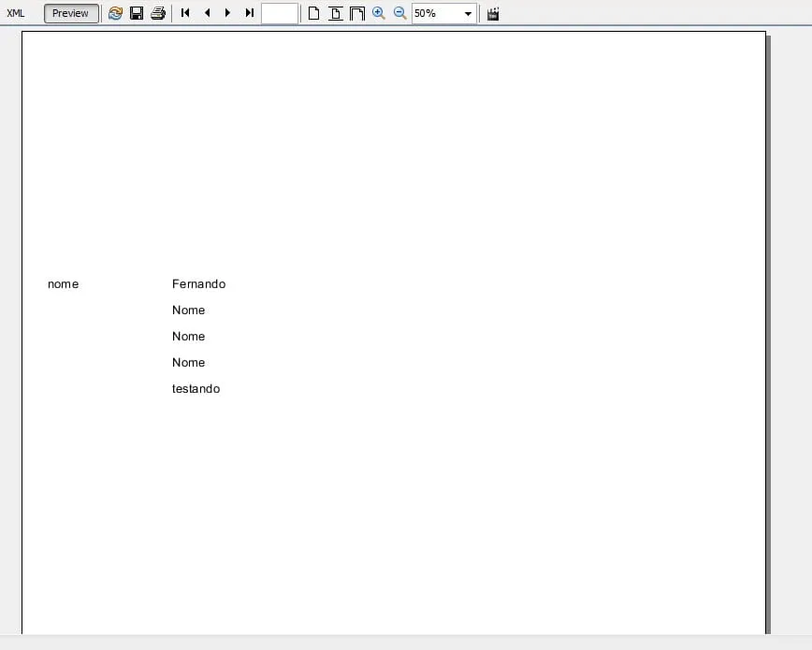The width and height of the screenshot is (812, 650).
Task: Advance to the next page
Action: click(227, 13)
